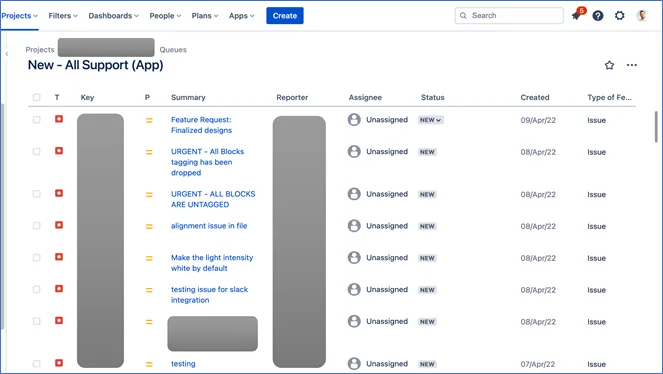This screenshot has height=374, width=663.
Task: Open the queue more actions ellipsis
Action: 632,65
